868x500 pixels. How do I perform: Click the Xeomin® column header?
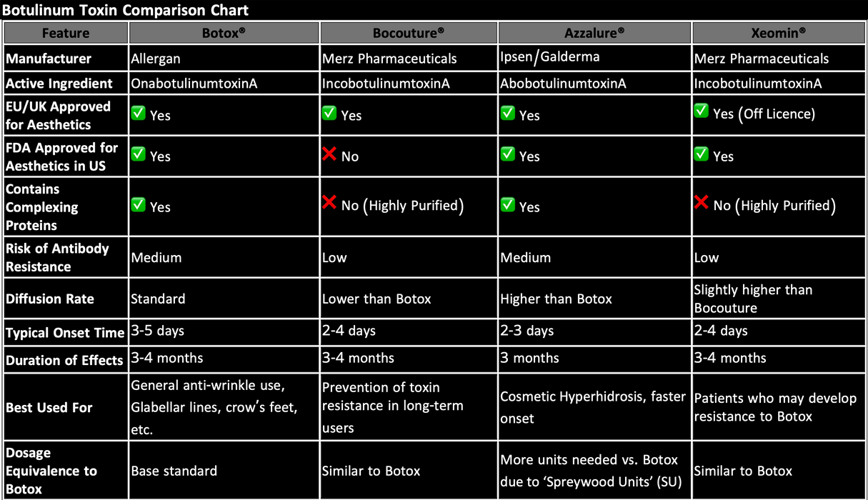pyautogui.click(x=778, y=33)
